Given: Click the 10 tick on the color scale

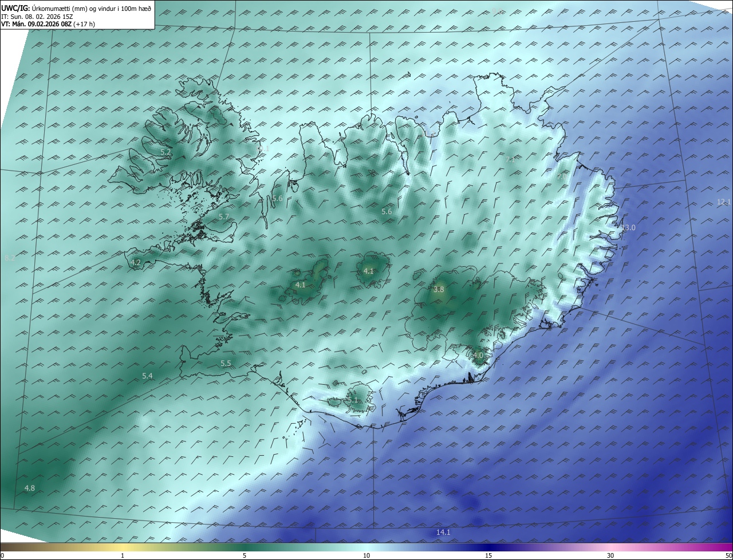Looking at the screenshot, I should (366, 556).
